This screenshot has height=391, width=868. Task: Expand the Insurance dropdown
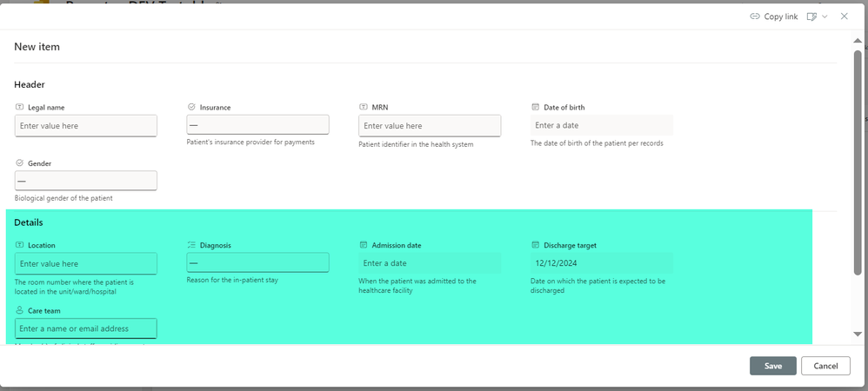(257, 125)
